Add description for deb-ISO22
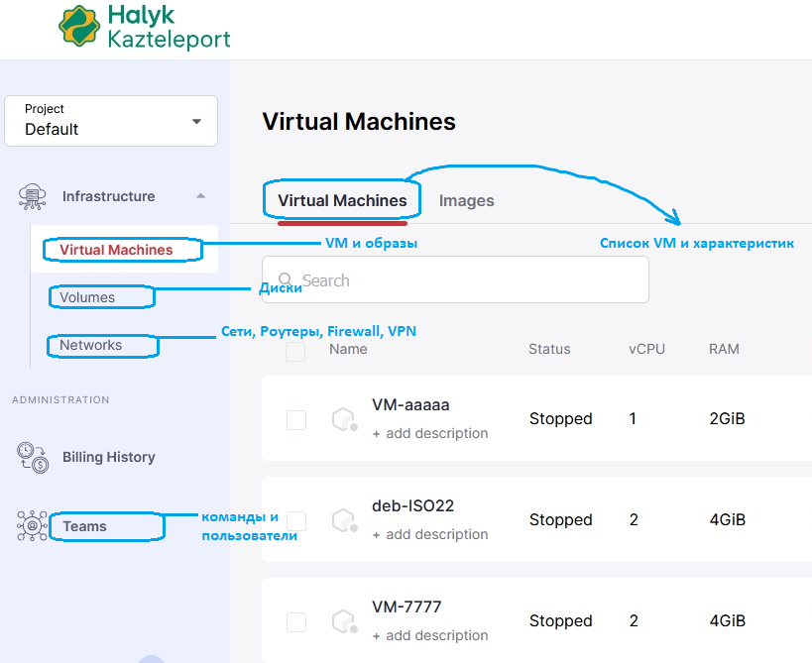This screenshot has width=812, height=663. pyautogui.click(x=430, y=534)
